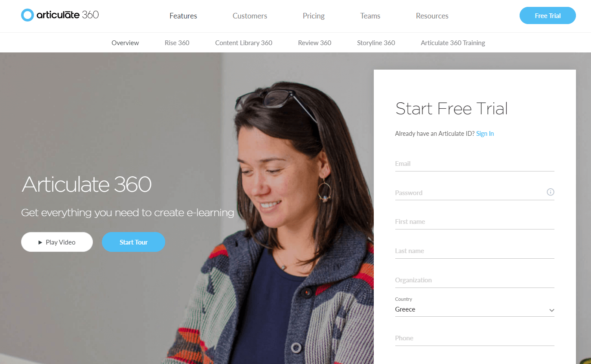The height and width of the screenshot is (364, 591).
Task: Go to Articulate 360 Training tab
Action: [x=453, y=43]
